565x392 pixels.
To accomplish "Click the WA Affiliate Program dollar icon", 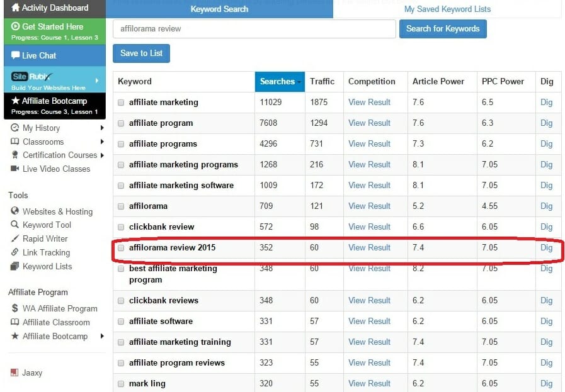I will (14, 308).
